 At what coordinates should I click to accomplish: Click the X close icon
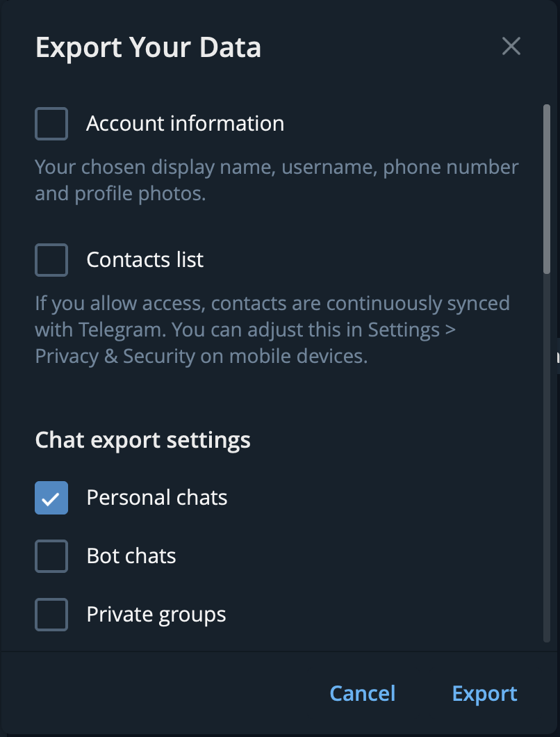pyautogui.click(x=511, y=46)
